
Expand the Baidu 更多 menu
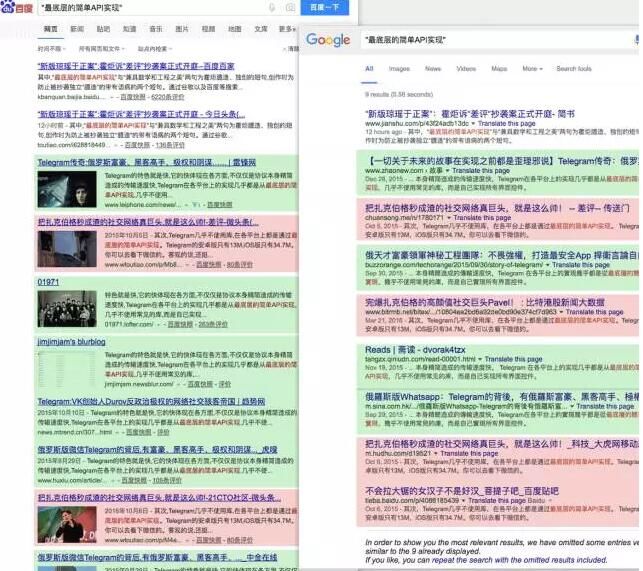click(x=287, y=29)
